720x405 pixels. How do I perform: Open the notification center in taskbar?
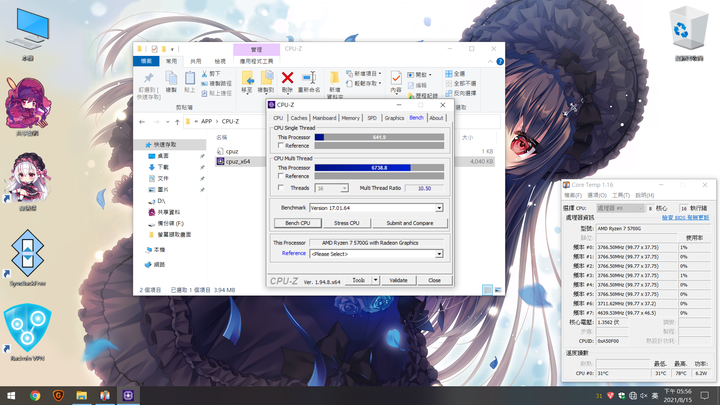coord(705,395)
